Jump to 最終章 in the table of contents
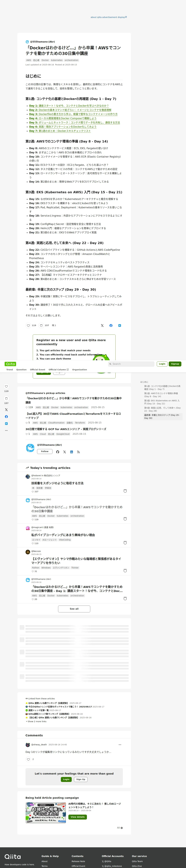 pyautogui.click(x=162, y=416)
